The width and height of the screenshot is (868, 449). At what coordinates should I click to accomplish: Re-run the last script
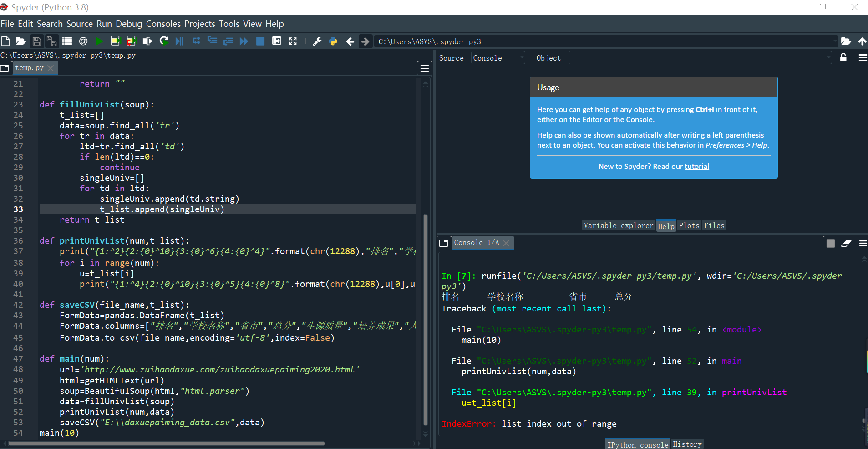pyautogui.click(x=164, y=41)
